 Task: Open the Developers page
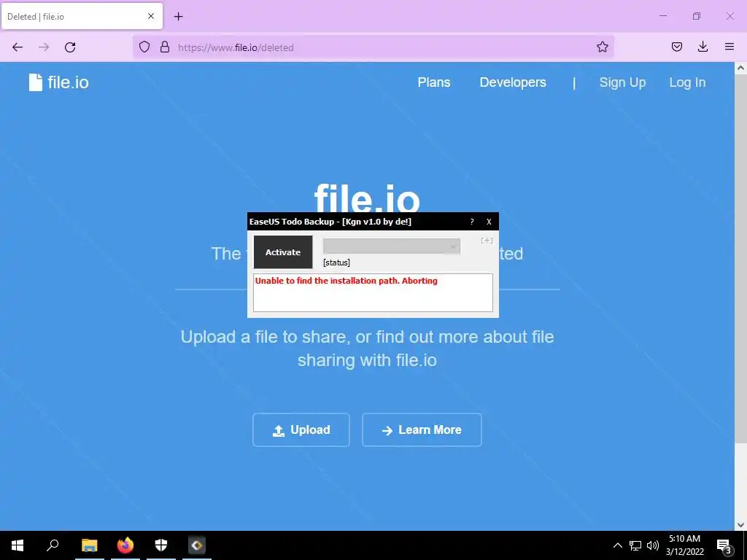click(513, 82)
